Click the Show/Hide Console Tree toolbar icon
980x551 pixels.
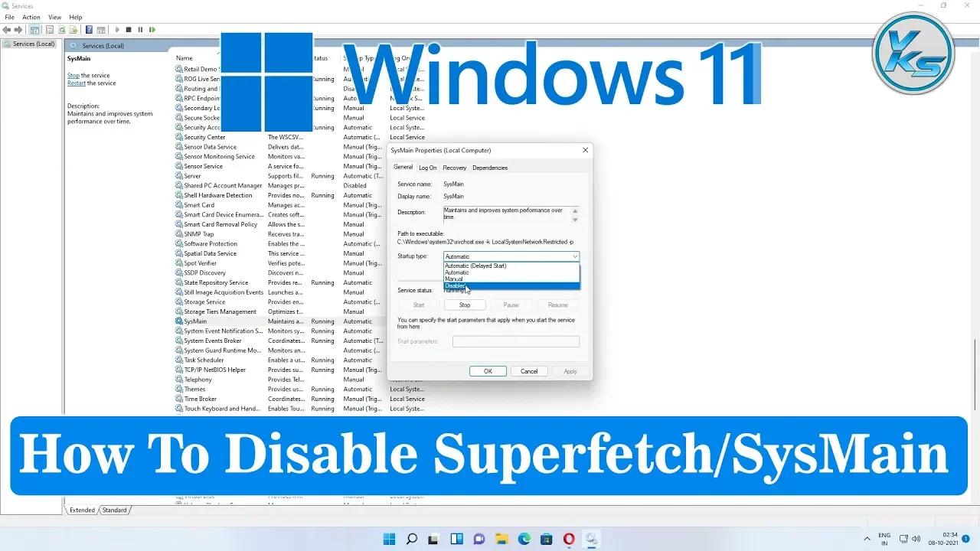tap(34, 29)
